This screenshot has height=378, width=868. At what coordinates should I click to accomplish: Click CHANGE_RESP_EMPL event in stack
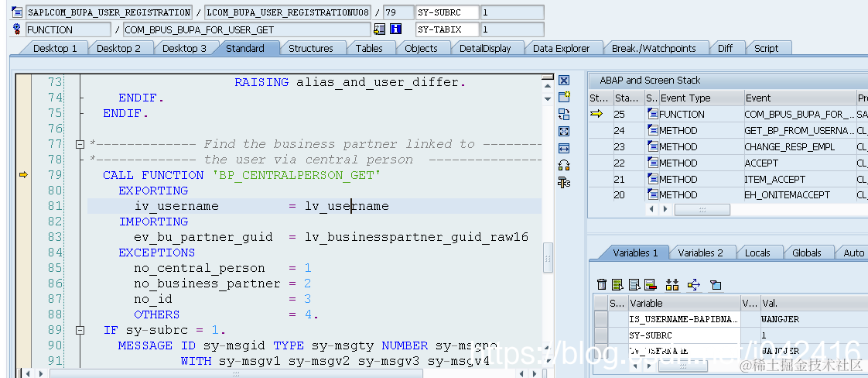799,146
